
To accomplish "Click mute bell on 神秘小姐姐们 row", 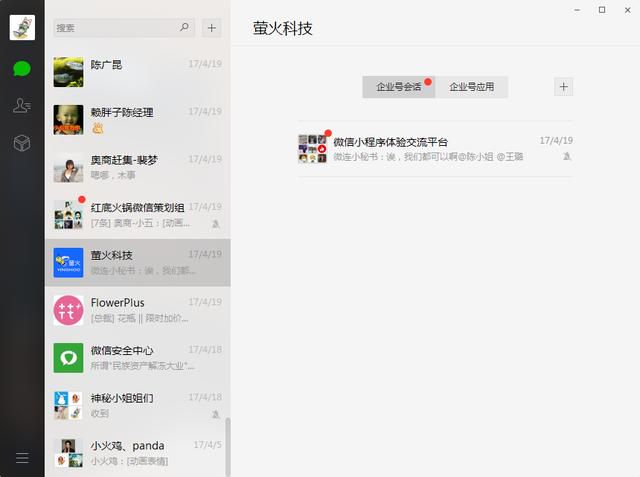I will tap(216, 415).
